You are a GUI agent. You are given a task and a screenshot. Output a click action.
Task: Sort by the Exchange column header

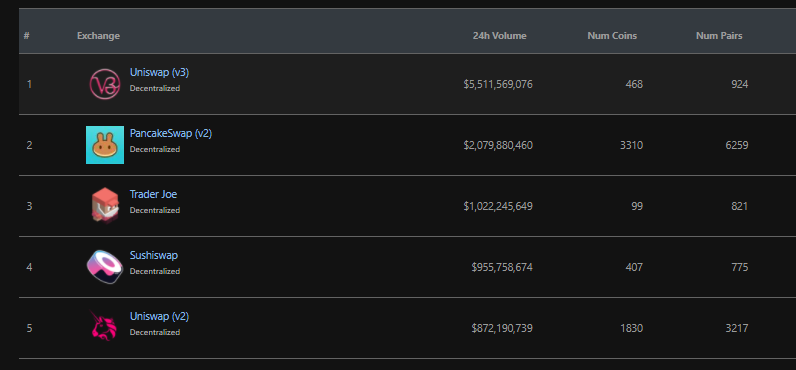tap(98, 36)
